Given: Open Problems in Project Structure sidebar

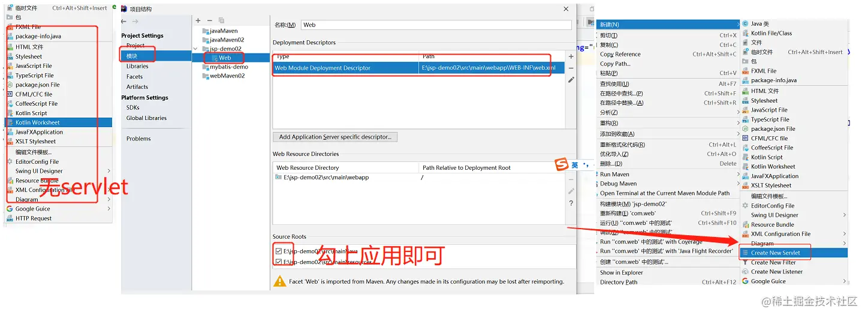Looking at the screenshot, I should point(138,139).
